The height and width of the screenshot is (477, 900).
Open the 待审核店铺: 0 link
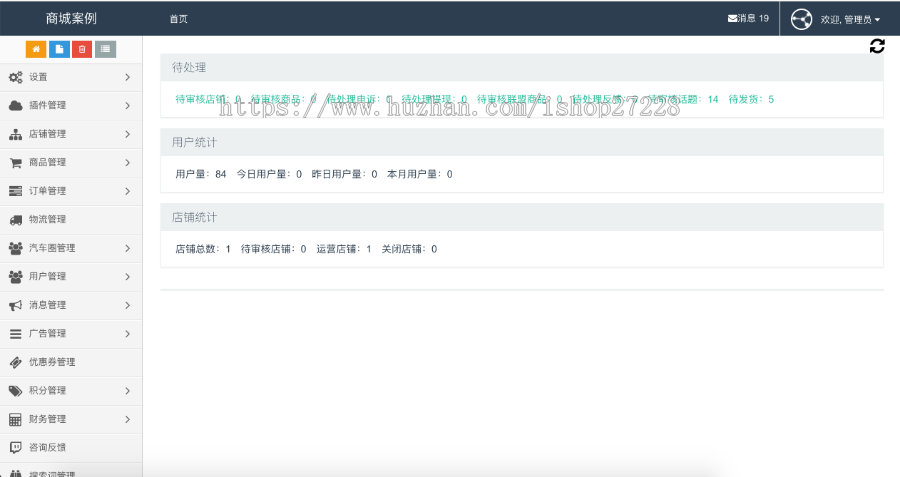[208, 99]
